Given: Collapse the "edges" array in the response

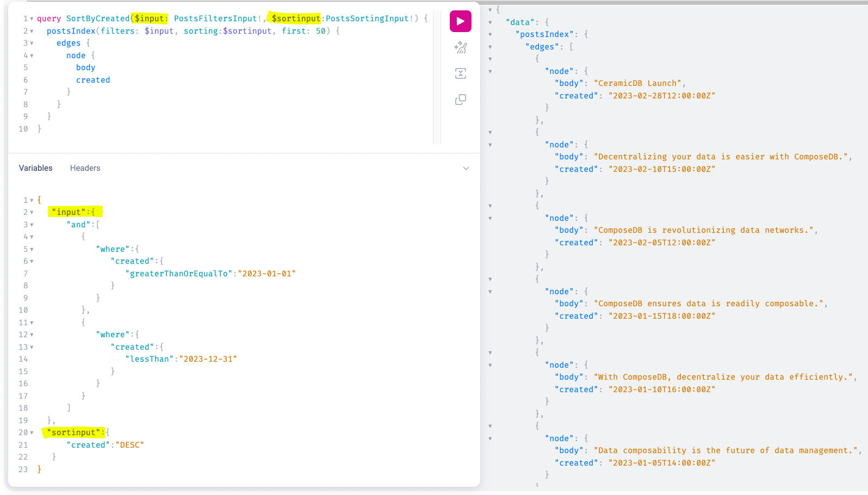Looking at the screenshot, I should pos(490,47).
